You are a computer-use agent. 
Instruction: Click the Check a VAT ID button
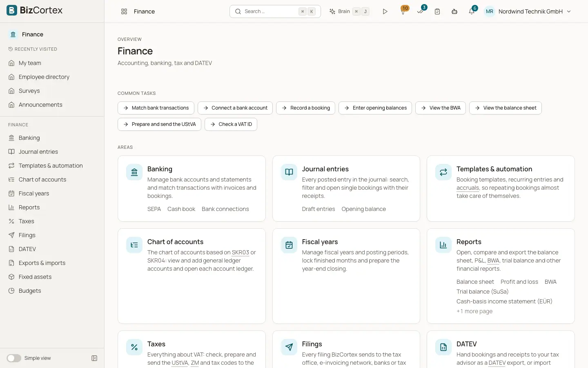[x=231, y=124]
